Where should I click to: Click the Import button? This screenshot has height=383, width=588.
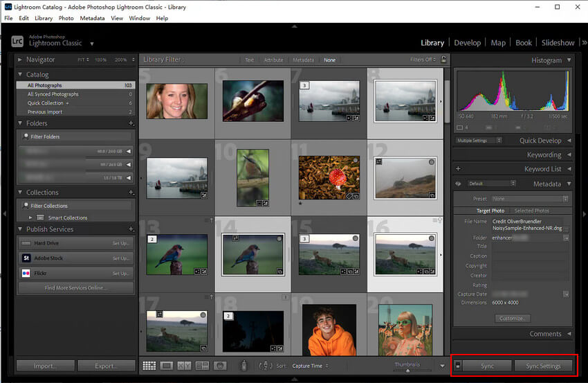click(46, 366)
